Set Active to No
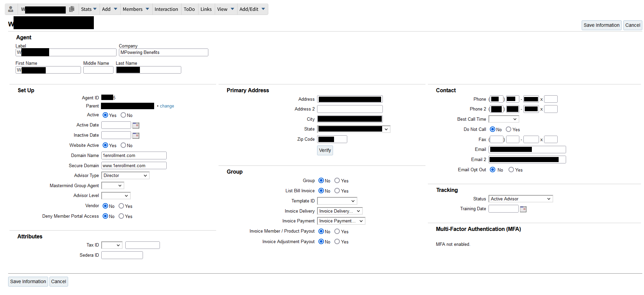 123,115
